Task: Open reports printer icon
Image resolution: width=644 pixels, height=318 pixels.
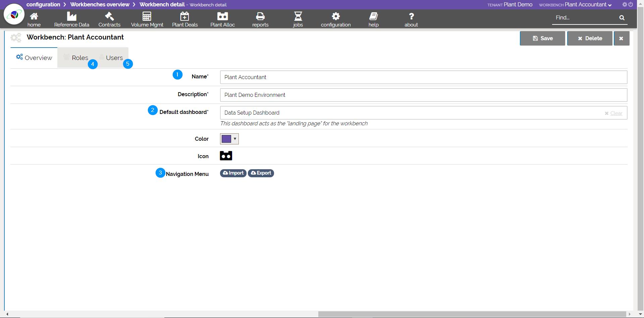Action: [x=260, y=16]
